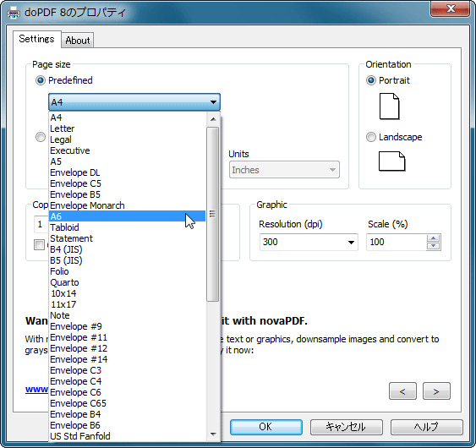Viewport: 476px width, 448px height.
Task: Close the doPDF 8 properties window
Action: pyautogui.click(x=451, y=8)
